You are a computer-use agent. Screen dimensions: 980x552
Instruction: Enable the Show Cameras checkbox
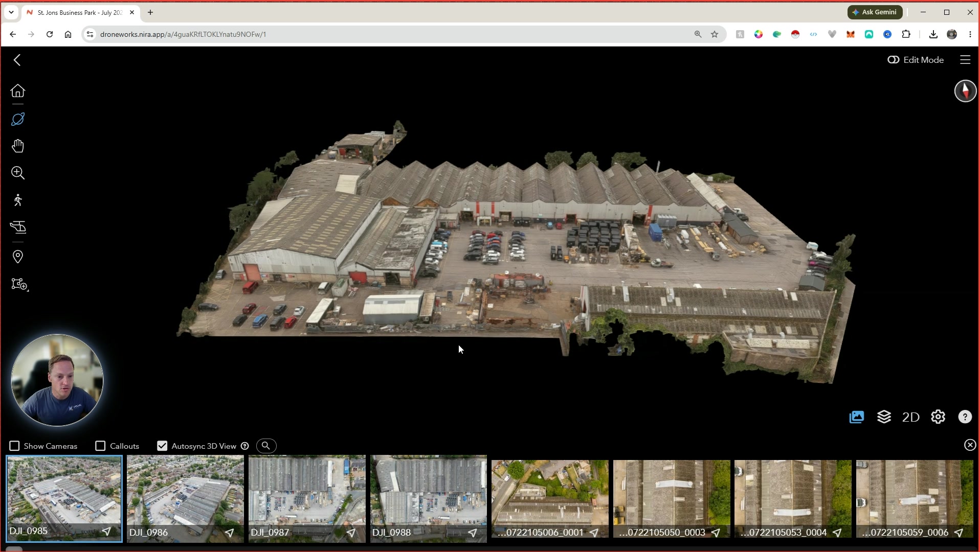point(15,446)
